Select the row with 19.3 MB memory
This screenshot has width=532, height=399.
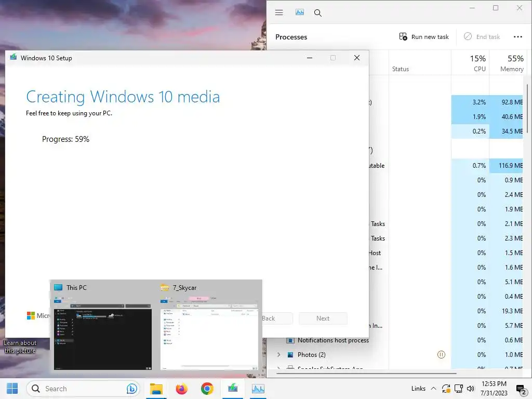(x=446, y=311)
